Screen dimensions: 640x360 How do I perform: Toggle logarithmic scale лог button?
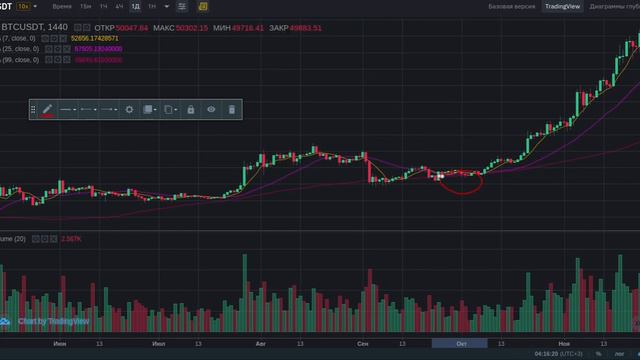pyautogui.click(x=619, y=354)
